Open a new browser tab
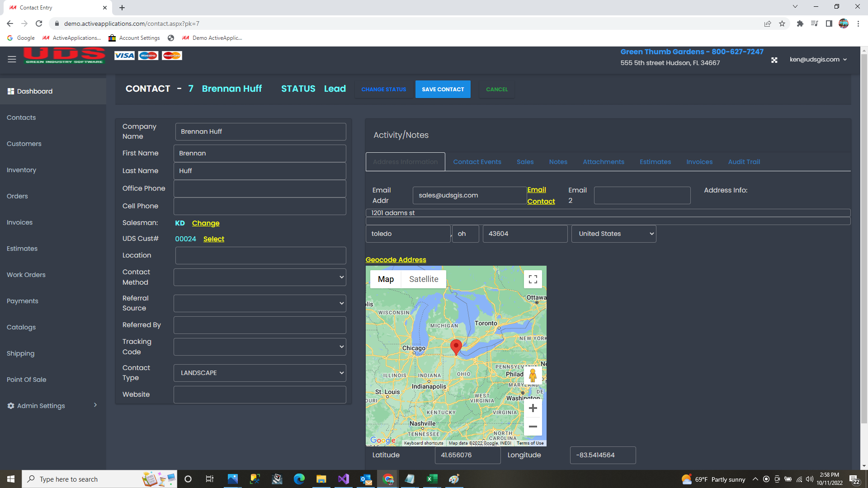This screenshot has width=868, height=488. click(x=122, y=8)
